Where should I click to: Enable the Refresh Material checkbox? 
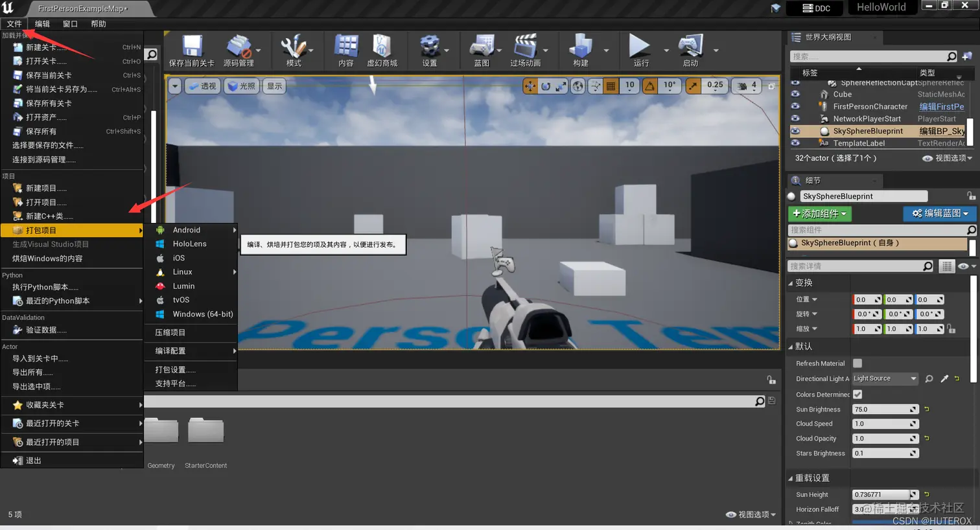click(857, 363)
